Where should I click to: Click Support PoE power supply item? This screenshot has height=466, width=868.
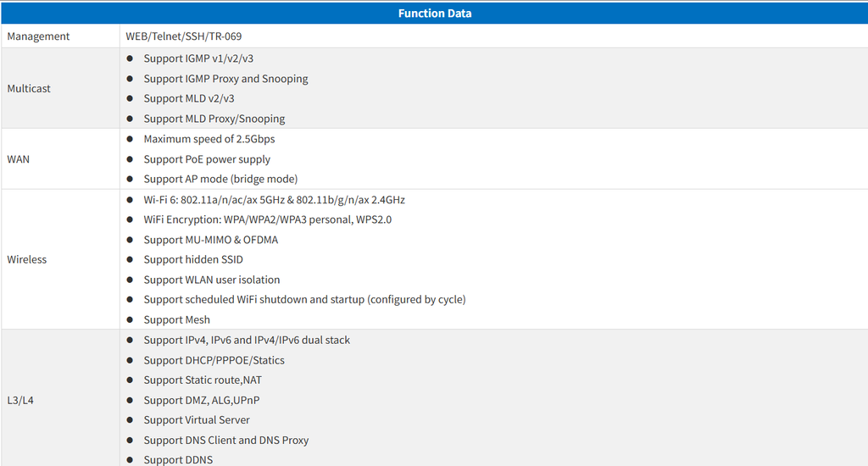click(207, 159)
